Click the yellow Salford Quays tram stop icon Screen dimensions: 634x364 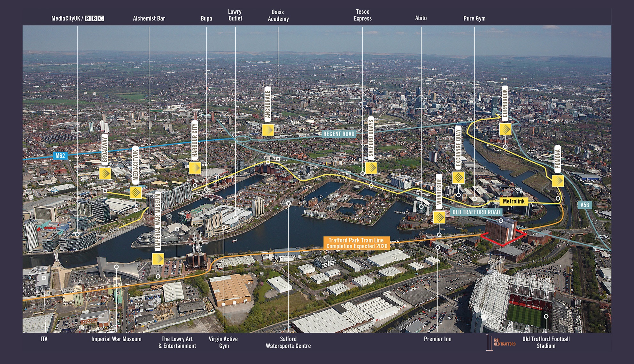[371, 168]
